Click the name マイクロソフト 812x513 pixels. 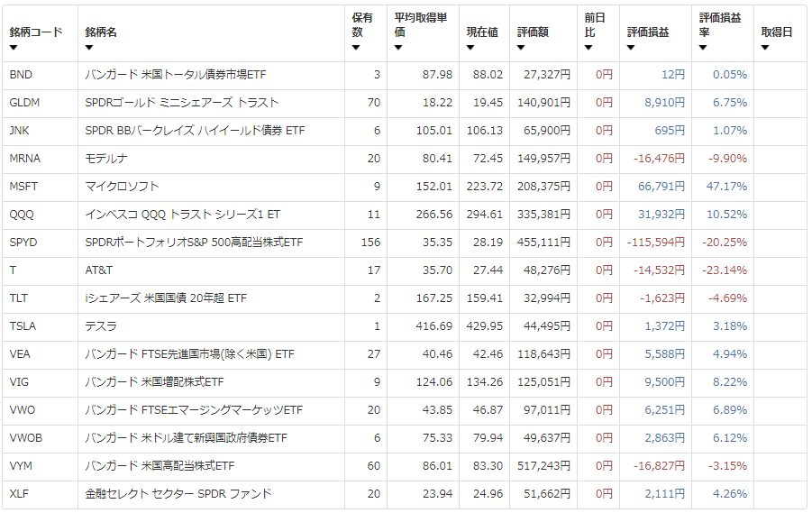122,187
